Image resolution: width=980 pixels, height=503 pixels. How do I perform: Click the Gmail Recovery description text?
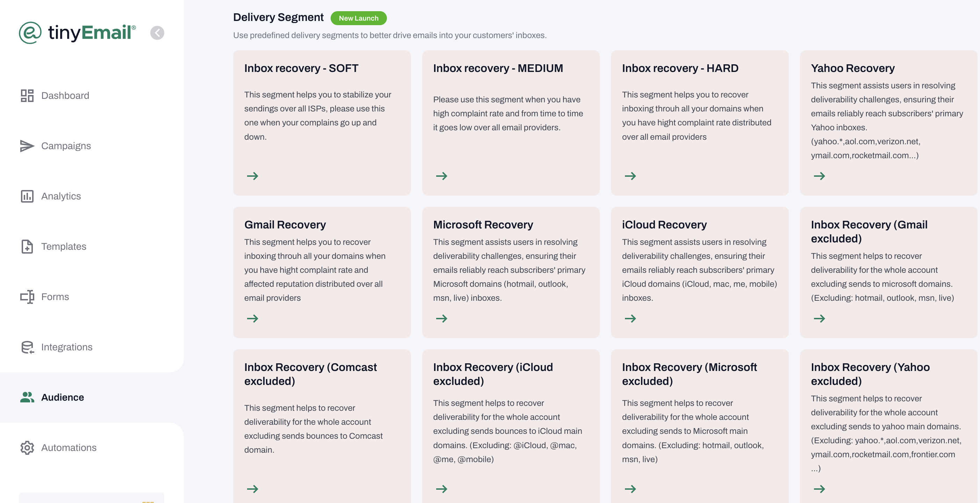coord(315,270)
